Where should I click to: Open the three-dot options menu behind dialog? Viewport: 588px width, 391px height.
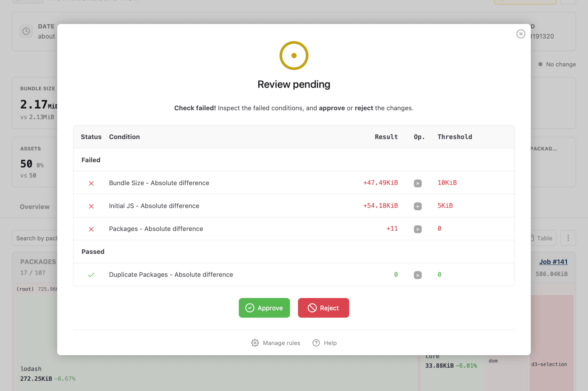(x=568, y=238)
